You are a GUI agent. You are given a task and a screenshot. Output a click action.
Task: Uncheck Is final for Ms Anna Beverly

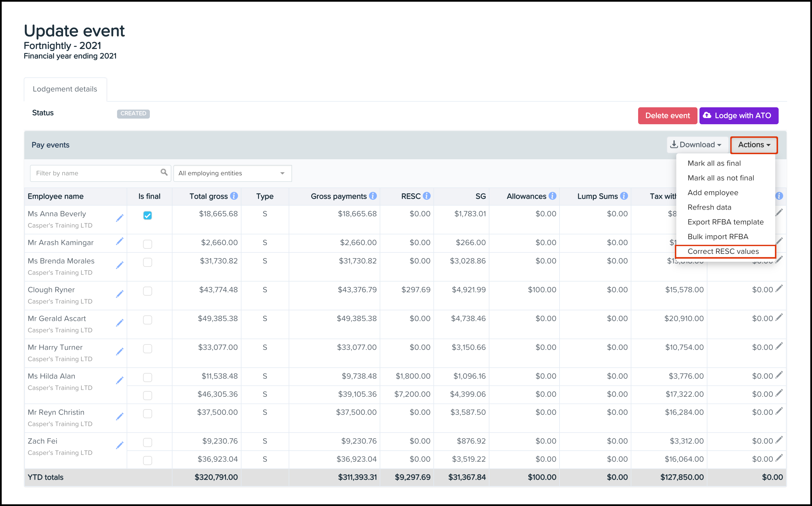[147, 215]
